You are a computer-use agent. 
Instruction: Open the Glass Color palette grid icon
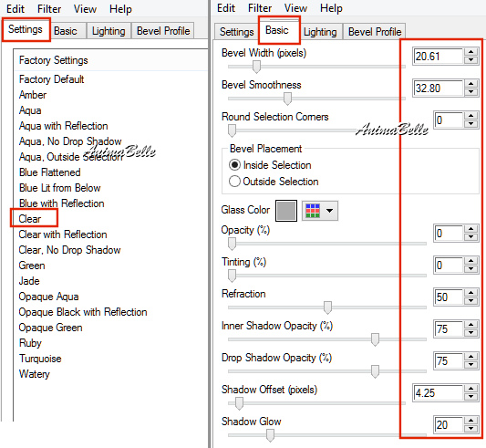tap(313, 211)
